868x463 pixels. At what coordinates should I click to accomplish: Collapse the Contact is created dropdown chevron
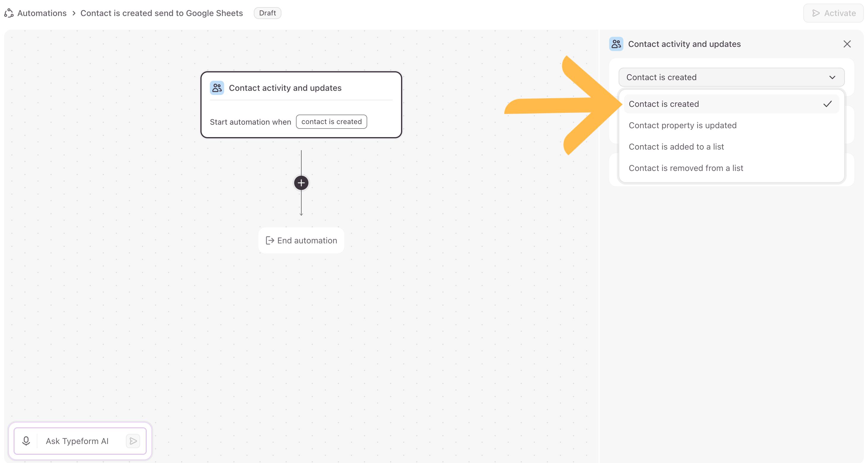[832, 77]
